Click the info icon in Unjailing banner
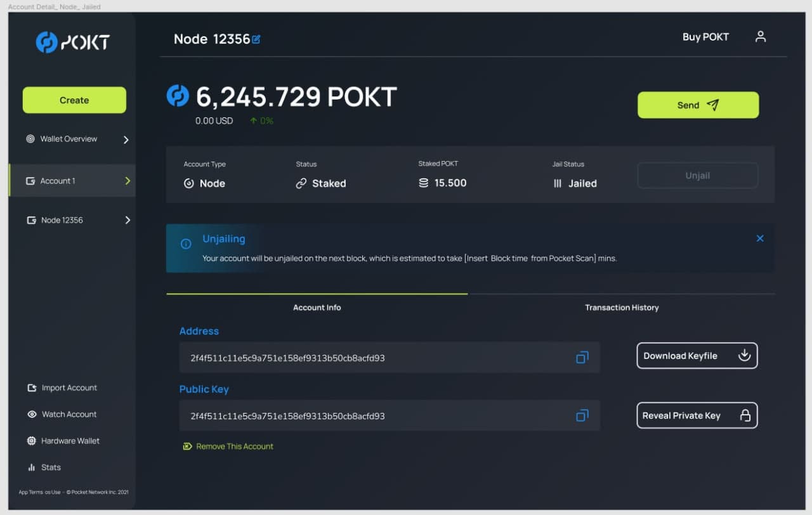The height and width of the screenshot is (515, 812). point(186,244)
